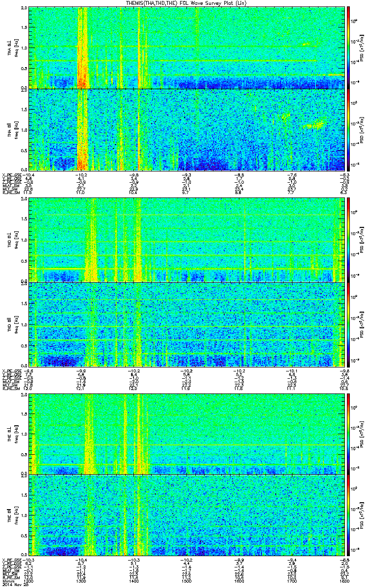368x588 pixels.
Task: Click the 1800 time tick label
Action: pos(344,582)
